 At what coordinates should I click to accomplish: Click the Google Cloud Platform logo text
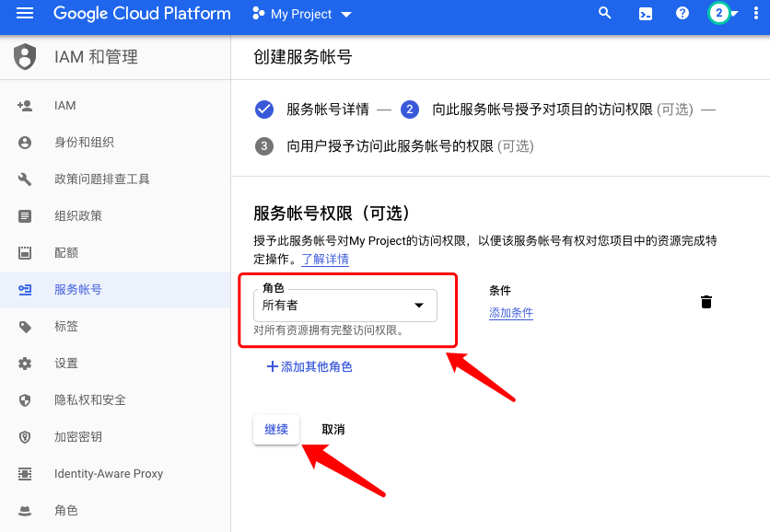tap(142, 14)
